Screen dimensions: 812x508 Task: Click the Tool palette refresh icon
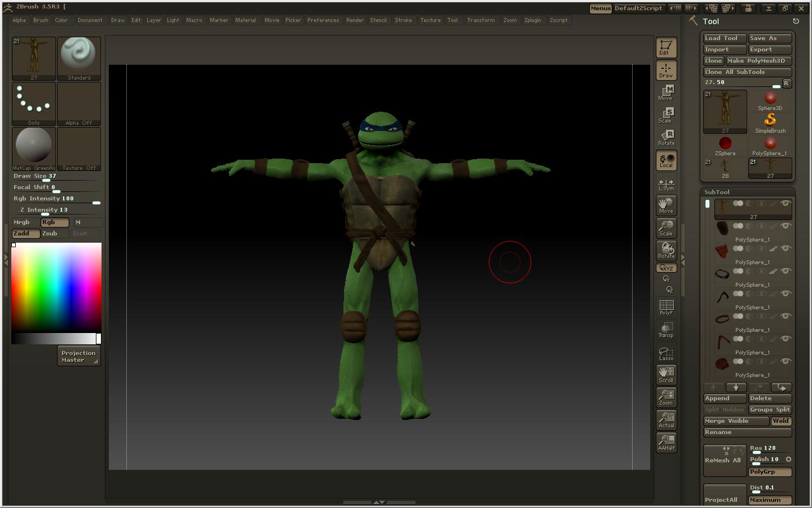796,21
